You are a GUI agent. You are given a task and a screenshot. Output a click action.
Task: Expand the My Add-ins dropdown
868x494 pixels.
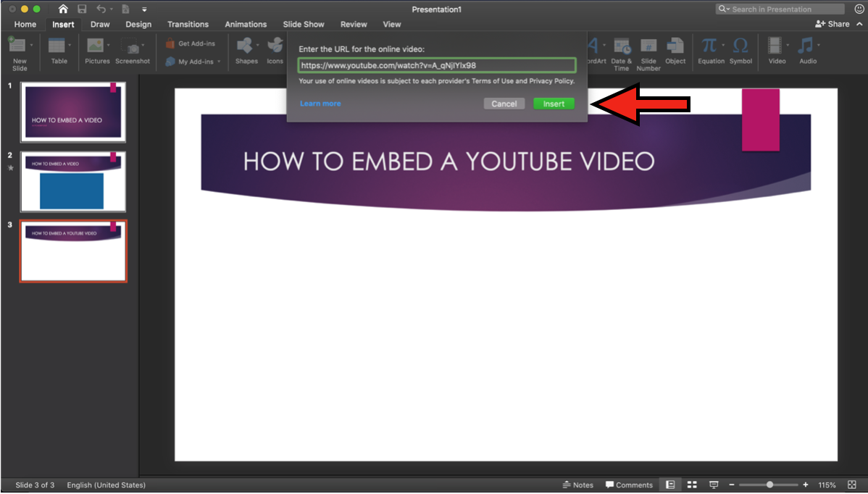tap(219, 62)
